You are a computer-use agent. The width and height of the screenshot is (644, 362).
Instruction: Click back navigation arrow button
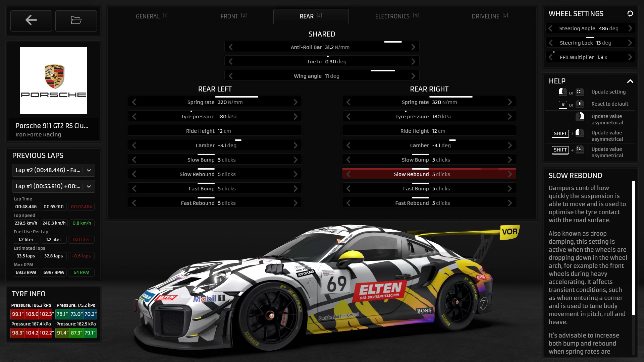[x=31, y=20]
